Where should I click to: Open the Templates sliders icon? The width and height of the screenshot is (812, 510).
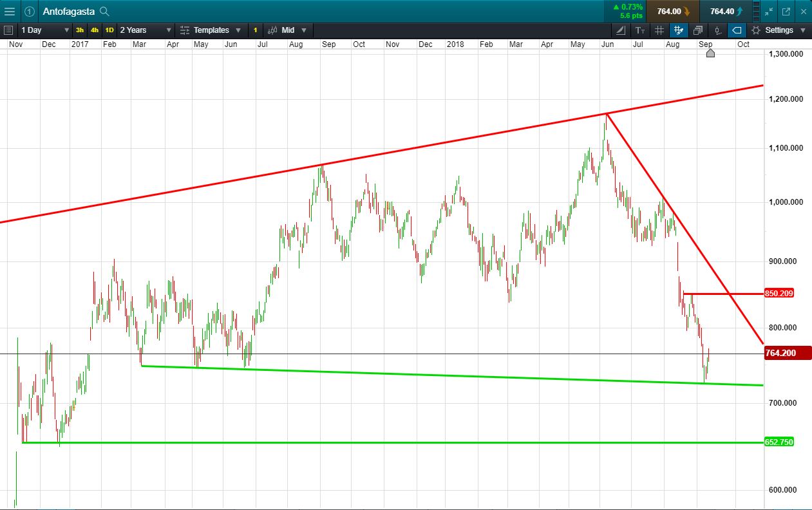[x=185, y=30]
